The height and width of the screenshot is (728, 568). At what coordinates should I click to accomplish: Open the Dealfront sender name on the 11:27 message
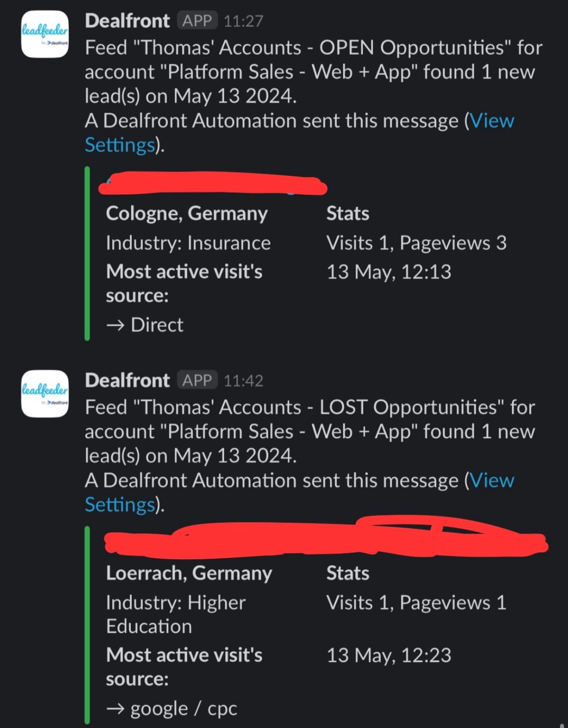click(127, 20)
